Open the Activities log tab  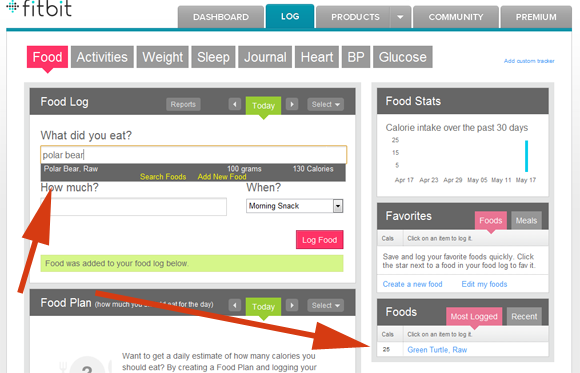102,57
